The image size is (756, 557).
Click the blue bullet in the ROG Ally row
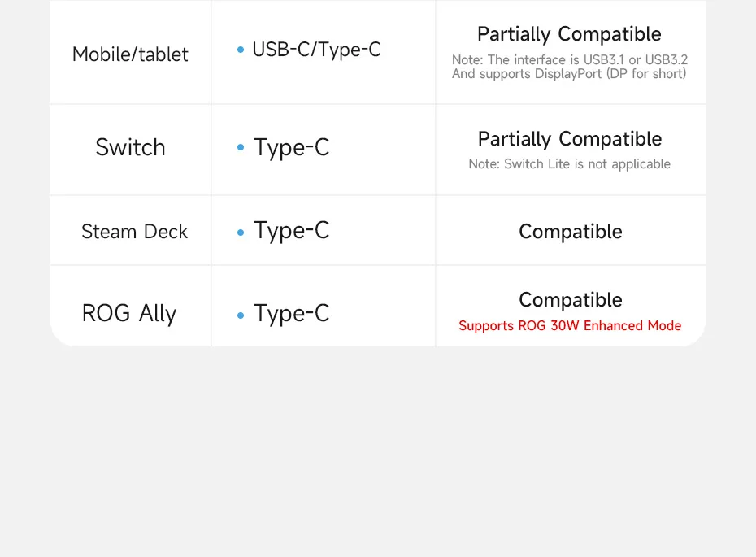coord(241,315)
